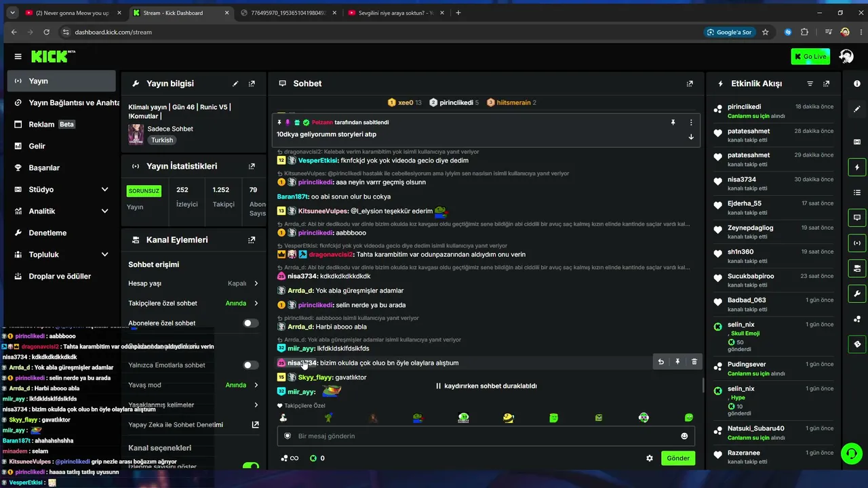Edit stream info with the pencil icon
Screen dimensions: 868x488
click(235, 83)
